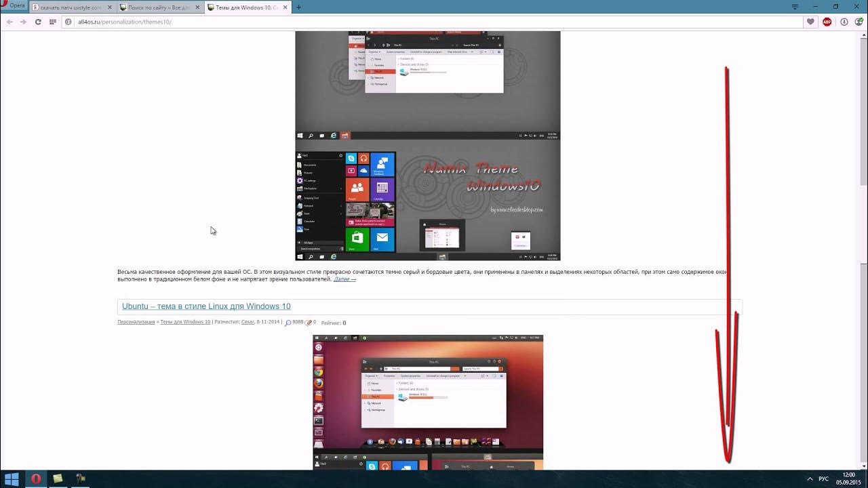Open the 'Персонализация' breadcrumb link
Image resolution: width=868 pixels, height=488 pixels.
click(136, 322)
